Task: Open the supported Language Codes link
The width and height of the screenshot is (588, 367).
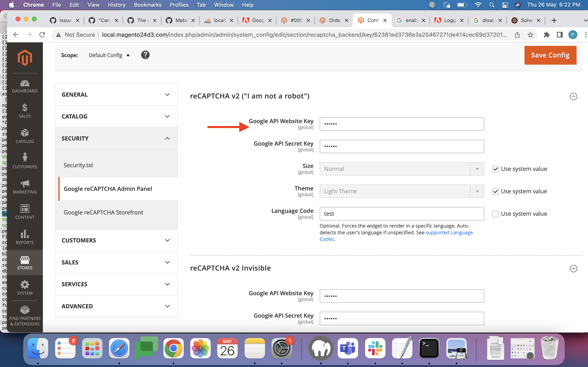Action: pos(449,232)
